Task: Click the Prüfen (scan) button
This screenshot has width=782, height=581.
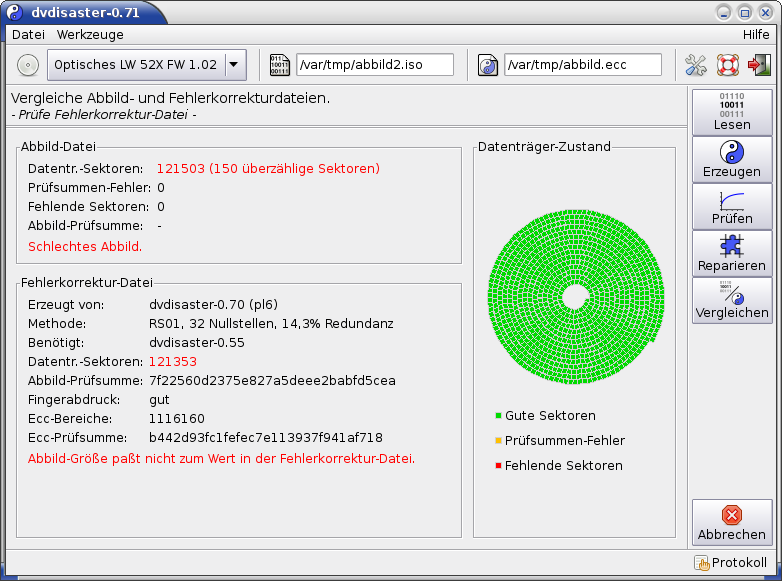Action: (x=732, y=206)
